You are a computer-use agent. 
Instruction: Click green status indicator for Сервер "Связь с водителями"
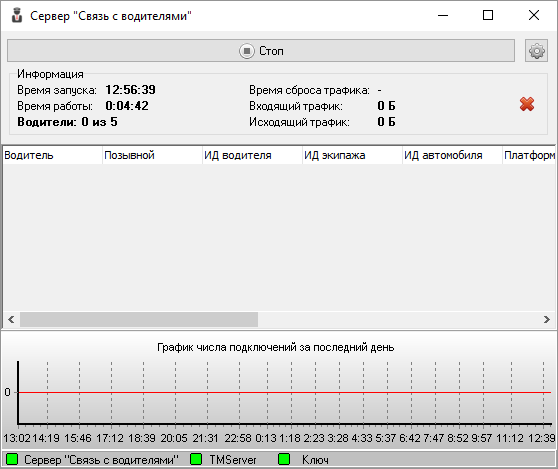click(x=12, y=459)
